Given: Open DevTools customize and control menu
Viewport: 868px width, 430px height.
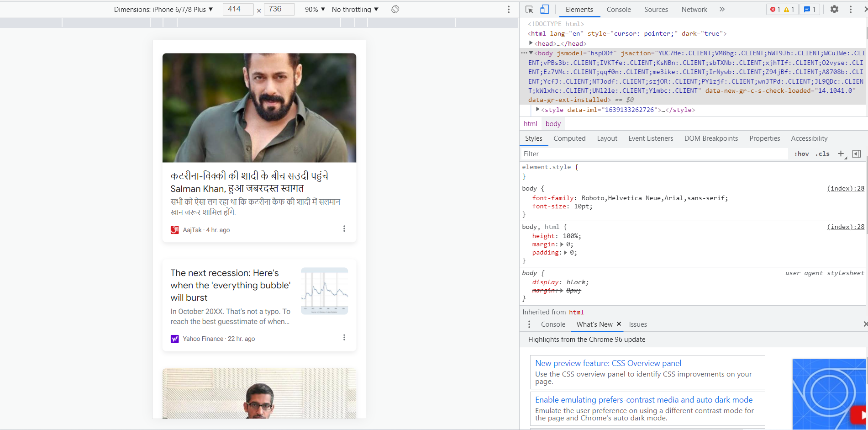Looking at the screenshot, I should click(x=850, y=9).
